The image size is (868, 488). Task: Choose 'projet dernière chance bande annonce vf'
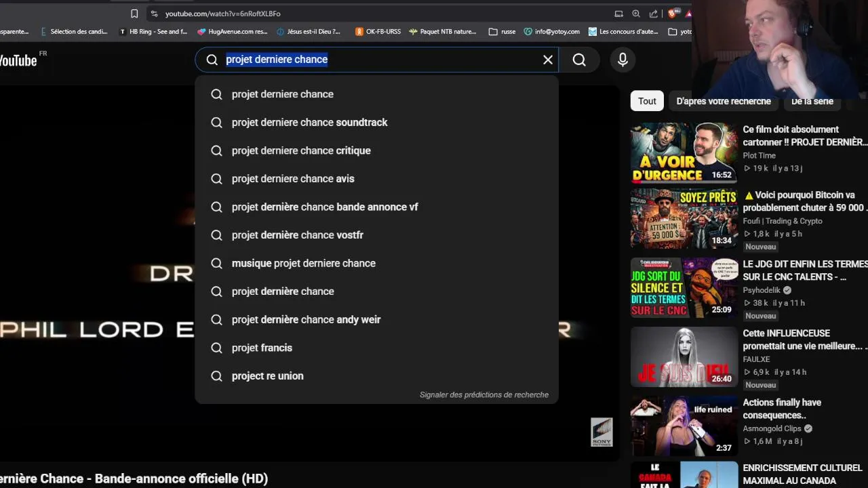(376, 207)
